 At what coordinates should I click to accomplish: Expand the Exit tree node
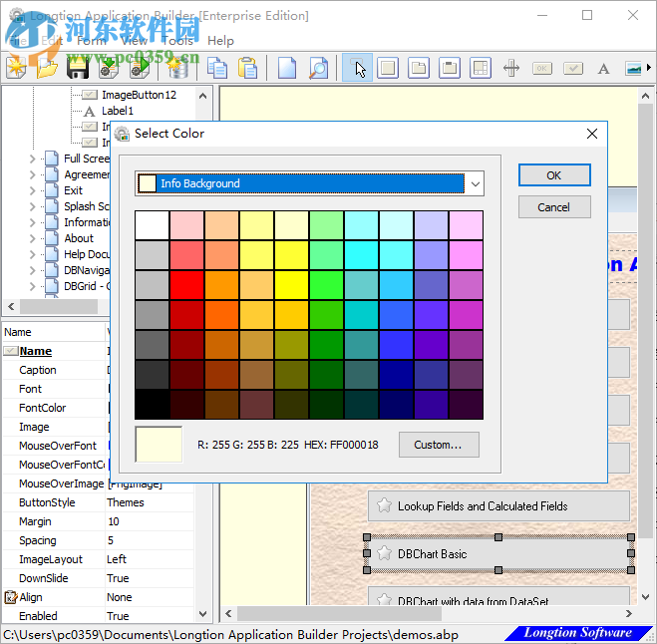[x=33, y=190]
